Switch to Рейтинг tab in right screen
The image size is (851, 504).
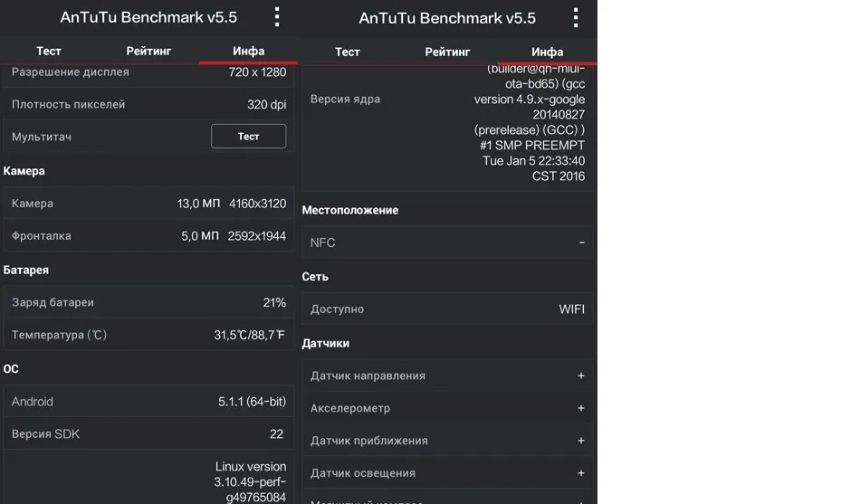(447, 52)
